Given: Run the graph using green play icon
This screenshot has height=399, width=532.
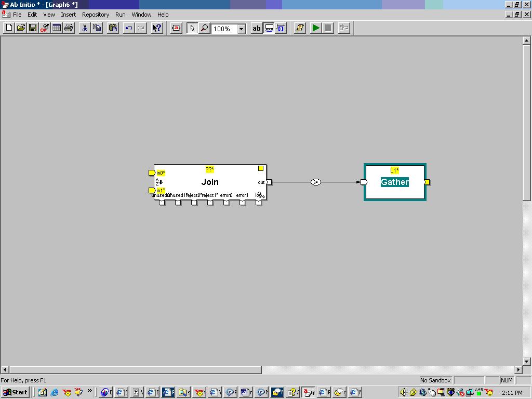Looking at the screenshot, I should point(316,28).
